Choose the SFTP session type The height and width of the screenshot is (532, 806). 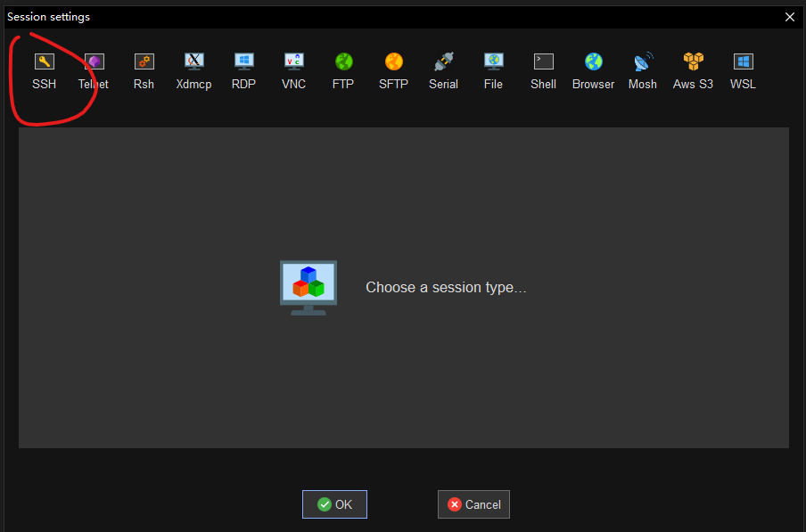(x=394, y=71)
